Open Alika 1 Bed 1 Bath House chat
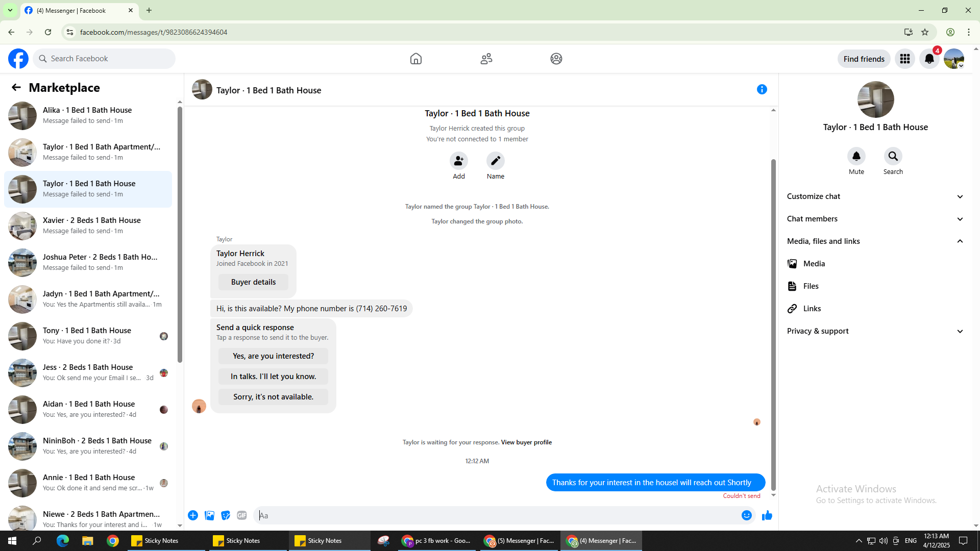Image resolution: width=980 pixels, height=551 pixels. pyautogui.click(x=88, y=116)
